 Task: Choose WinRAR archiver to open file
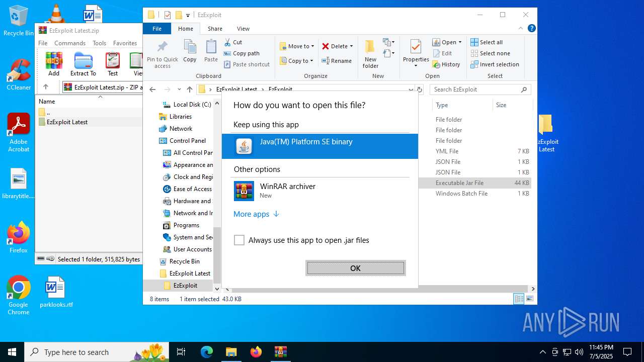pos(319,191)
